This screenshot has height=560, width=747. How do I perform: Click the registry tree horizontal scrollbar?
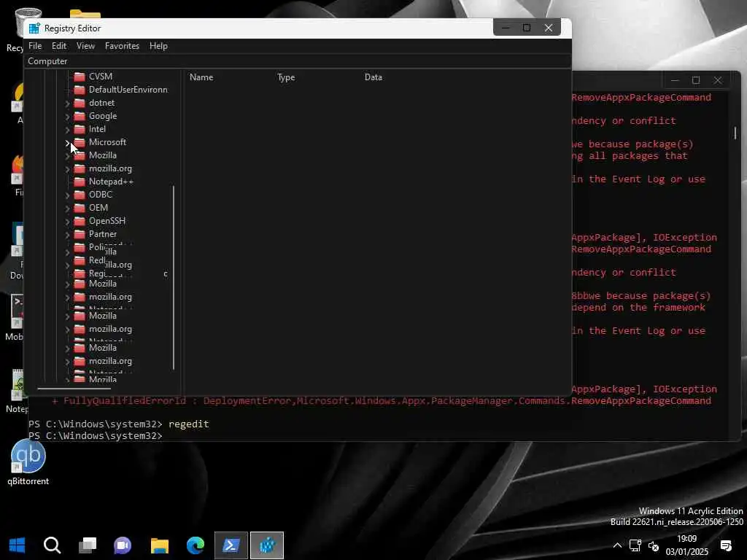[74, 389]
